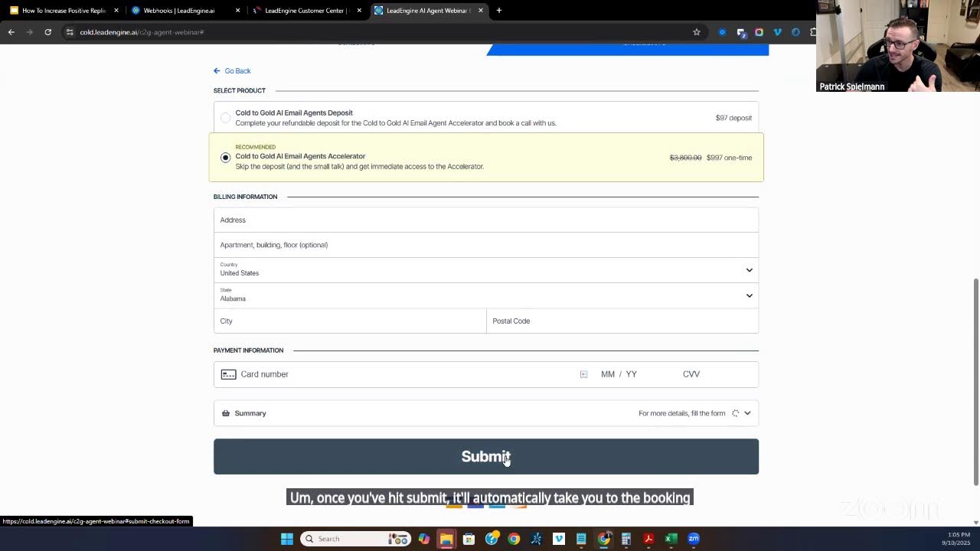The image size is (980, 551).
Task: Open Adobe Acrobat from the taskbar
Action: click(648, 539)
